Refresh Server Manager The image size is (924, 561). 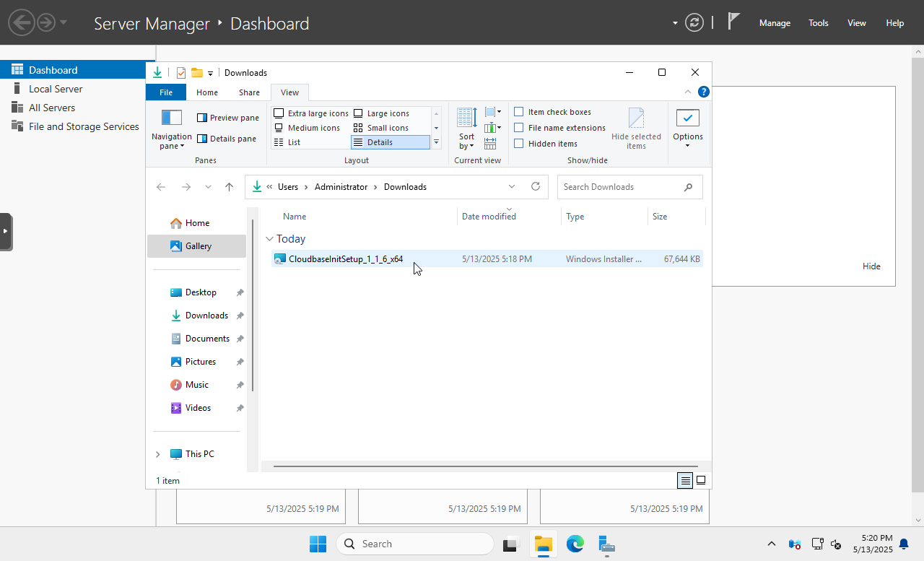694,22
